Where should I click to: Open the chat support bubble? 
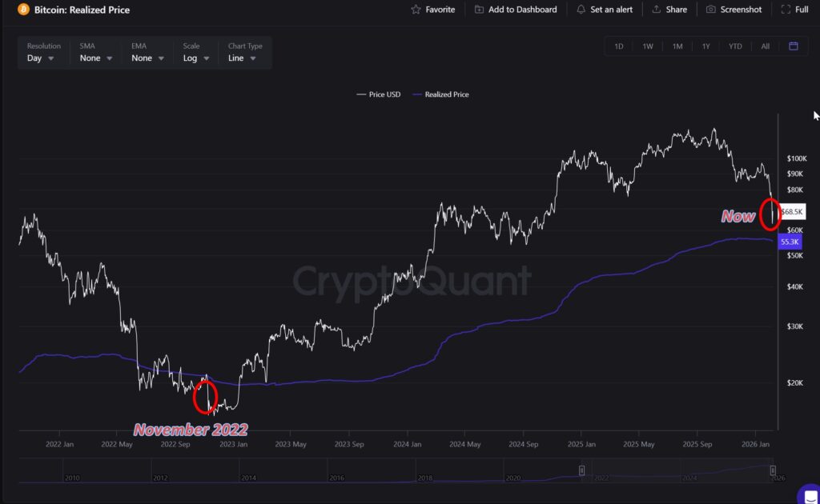pyautogui.click(x=810, y=494)
